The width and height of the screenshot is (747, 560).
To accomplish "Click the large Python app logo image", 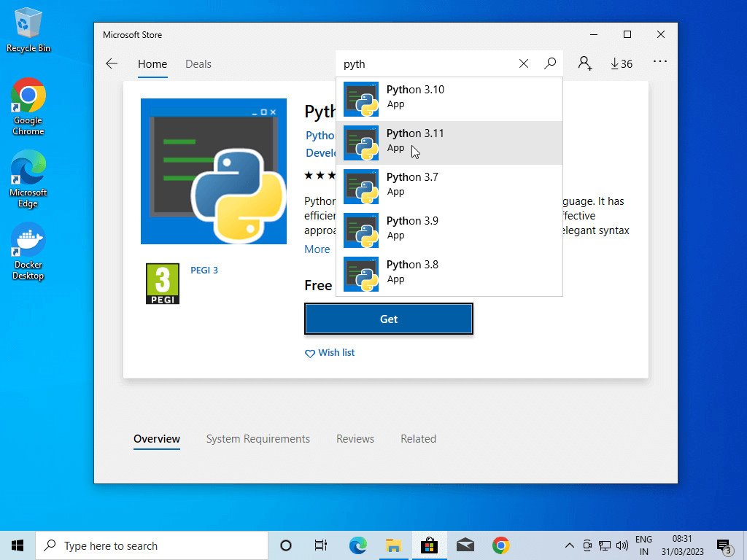I will pyautogui.click(x=214, y=171).
